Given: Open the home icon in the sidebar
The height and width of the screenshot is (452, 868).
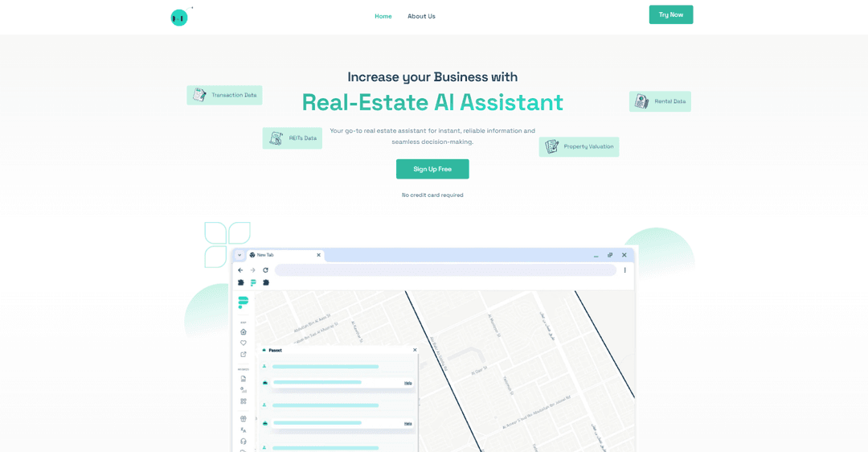Looking at the screenshot, I should (243, 332).
